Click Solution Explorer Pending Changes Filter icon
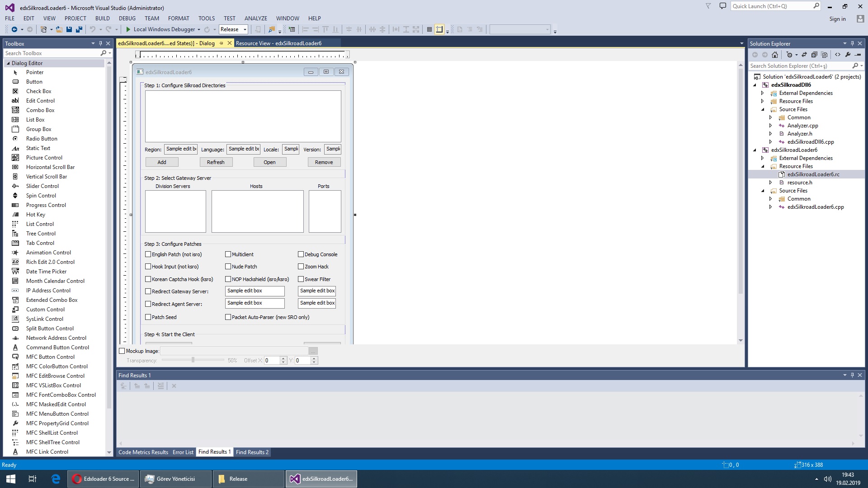 (x=789, y=55)
